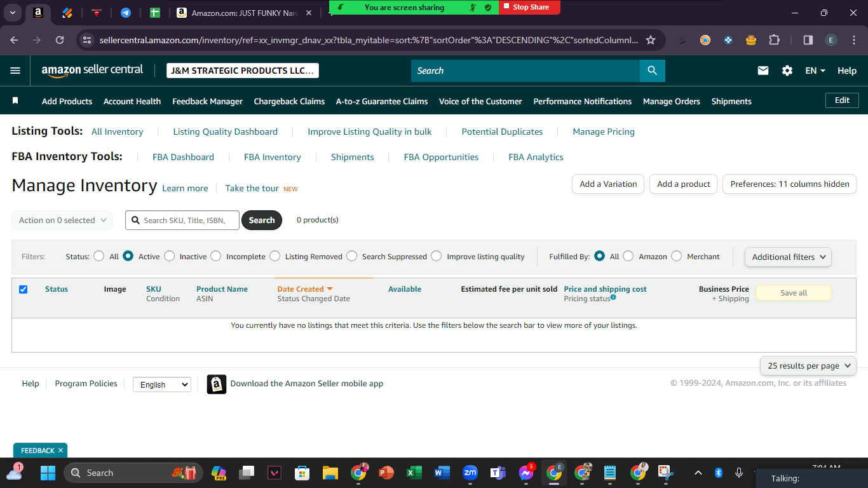868x488 pixels.
Task: Open Preferences: 11 columns hidden
Action: (790, 184)
